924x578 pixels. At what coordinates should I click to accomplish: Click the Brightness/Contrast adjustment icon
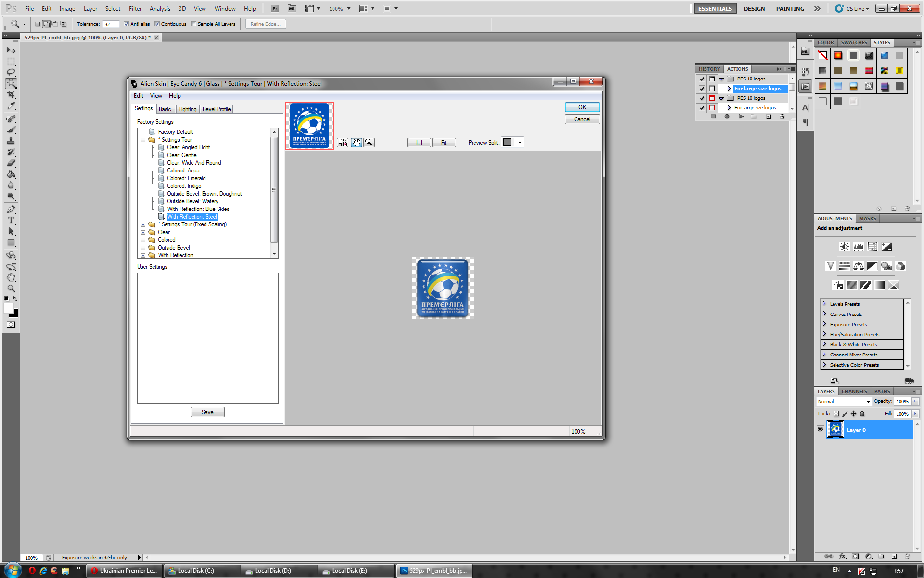[x=844, y=247]
